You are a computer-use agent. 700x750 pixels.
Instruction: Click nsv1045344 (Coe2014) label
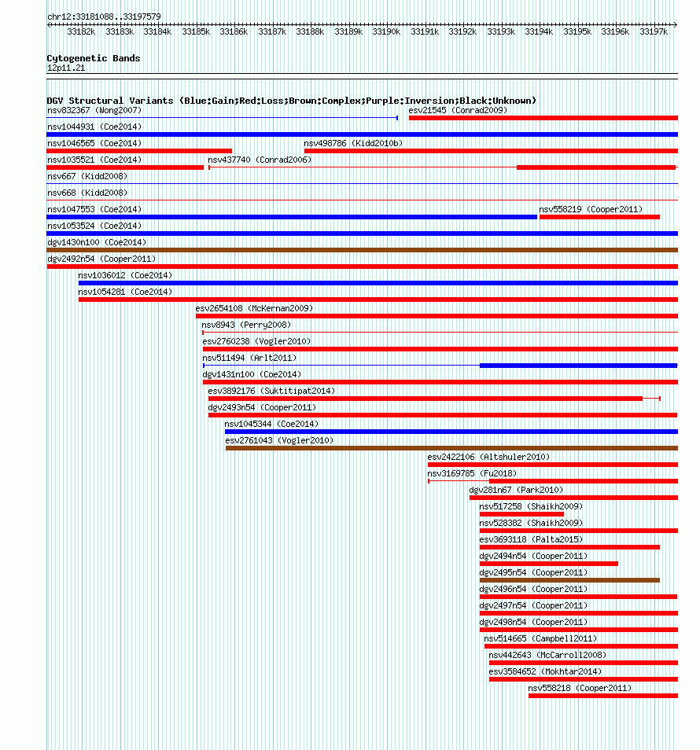[x=271, y=424]
